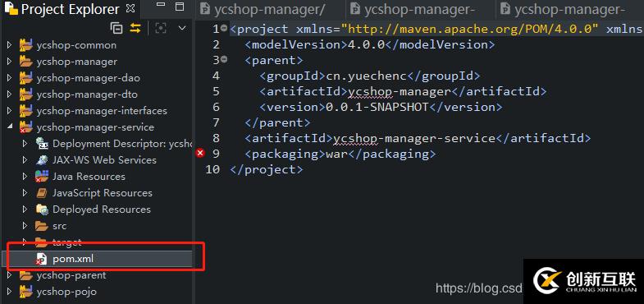Click war packaging value
644x304 pixels.
click(x=337, y=154)
